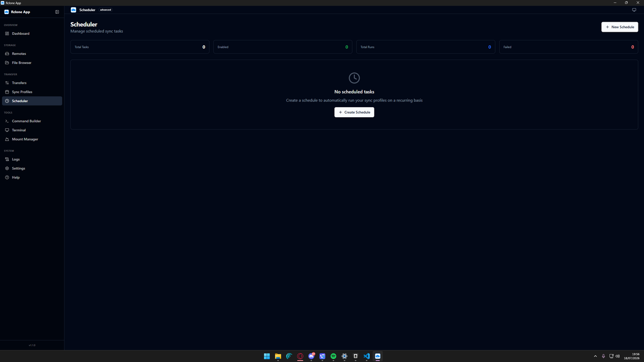The image size is (644, 362).
Task: Click the microphone tray icon
Action: pos(603,356)
